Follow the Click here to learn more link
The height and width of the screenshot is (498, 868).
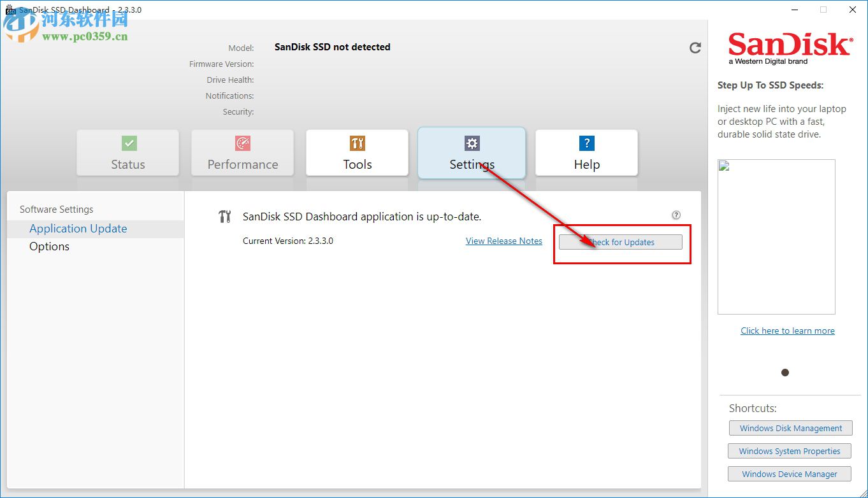click(x=788, y=331)
